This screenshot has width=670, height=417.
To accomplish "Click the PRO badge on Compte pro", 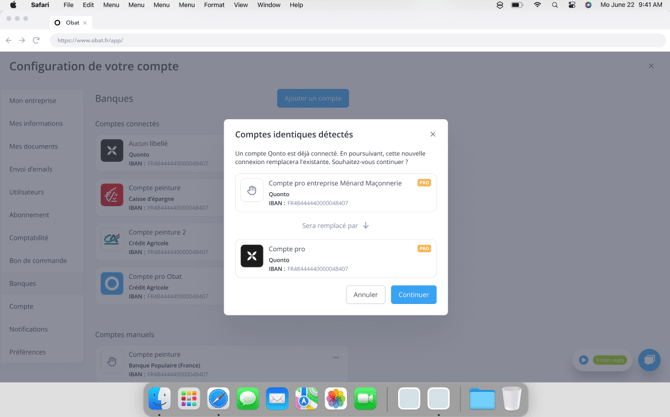I will pos(424,249).
